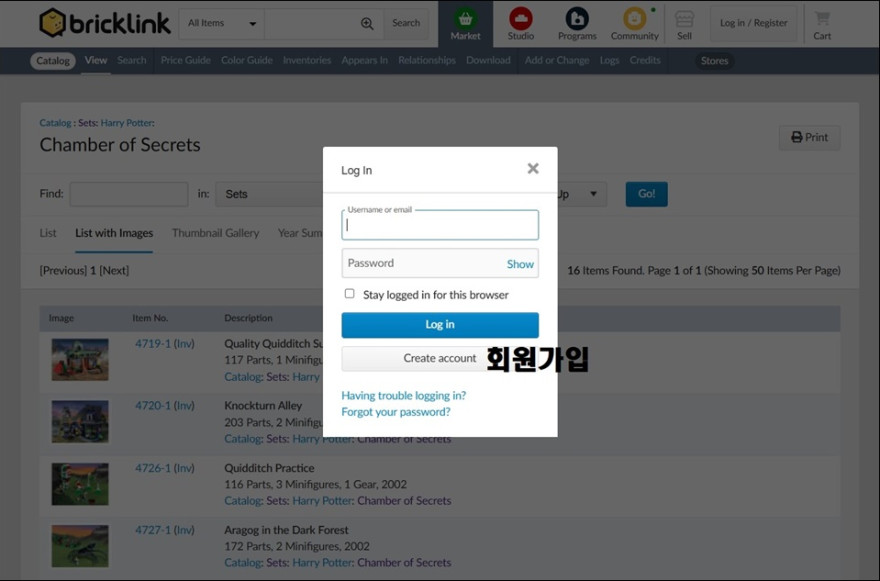The image size is (880, 581).
Task: Enable Stay logged in for this browser
Action: coord(349,294)
